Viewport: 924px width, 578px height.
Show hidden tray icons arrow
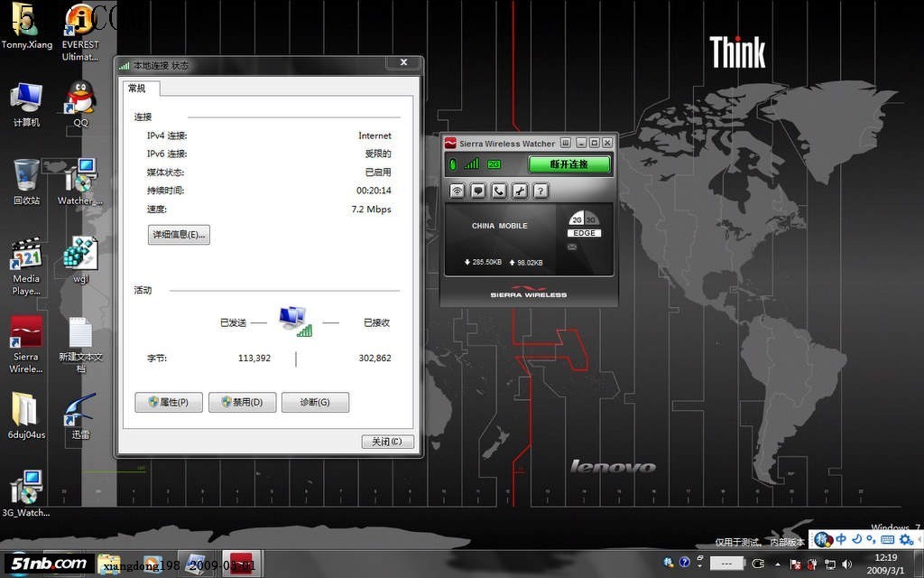point(778,564)
